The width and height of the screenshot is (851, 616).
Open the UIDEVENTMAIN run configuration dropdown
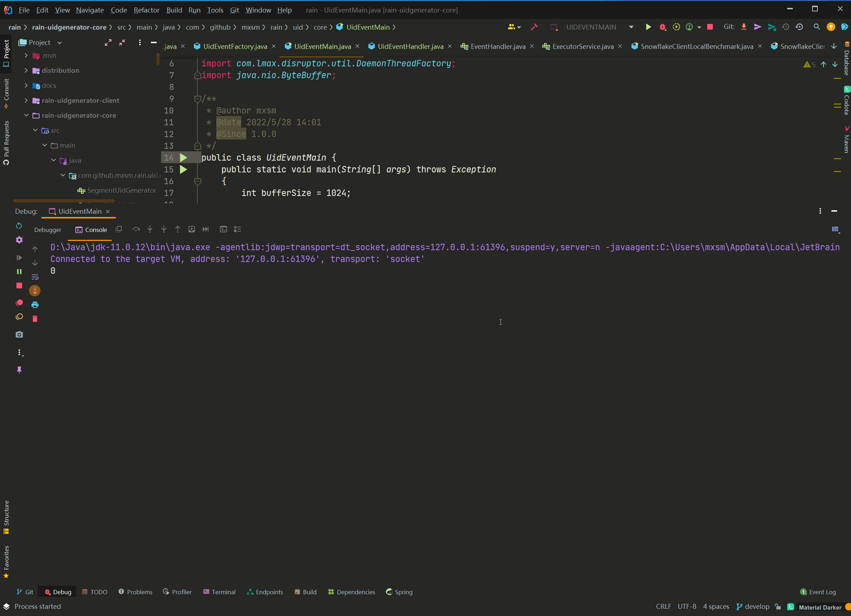click(631, 27)
